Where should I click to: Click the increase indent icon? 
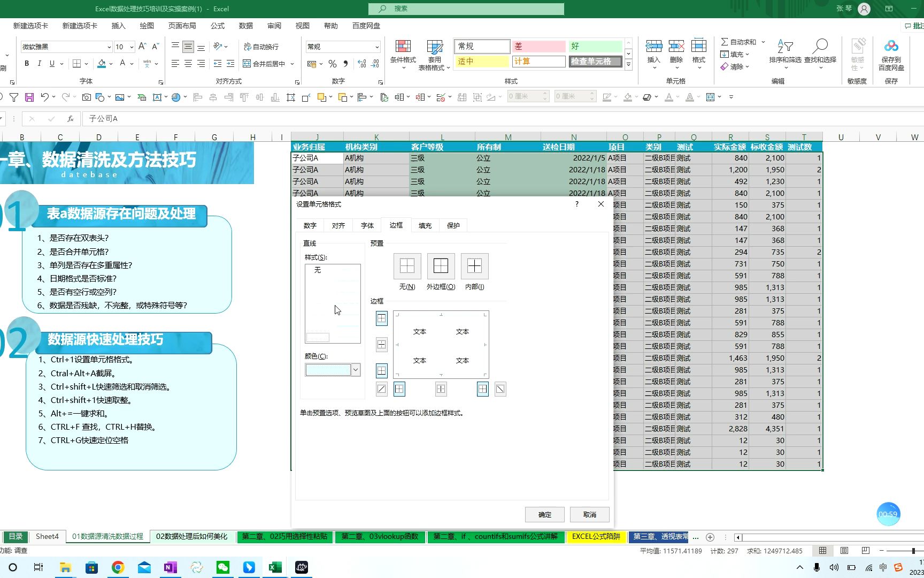(230, 64)
